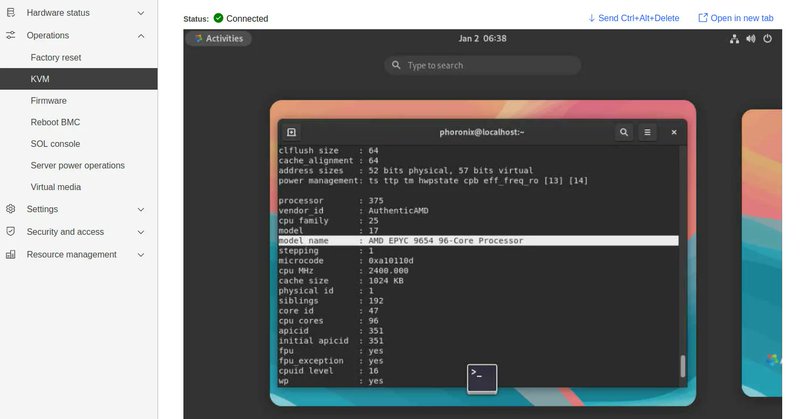Click the cache_alignment 64 line
This screenshot has width=800, height=419.
pyautogui.click(x=328, y=161)
